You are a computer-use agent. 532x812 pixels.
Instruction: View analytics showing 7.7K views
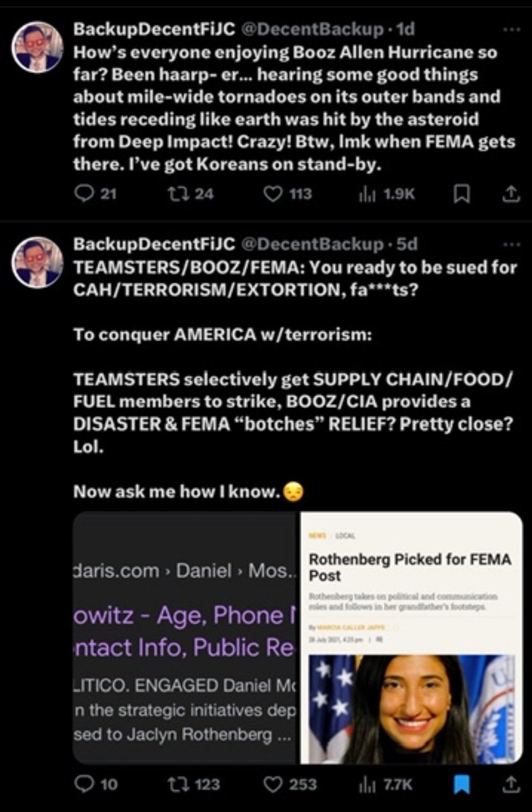(365, 784)
